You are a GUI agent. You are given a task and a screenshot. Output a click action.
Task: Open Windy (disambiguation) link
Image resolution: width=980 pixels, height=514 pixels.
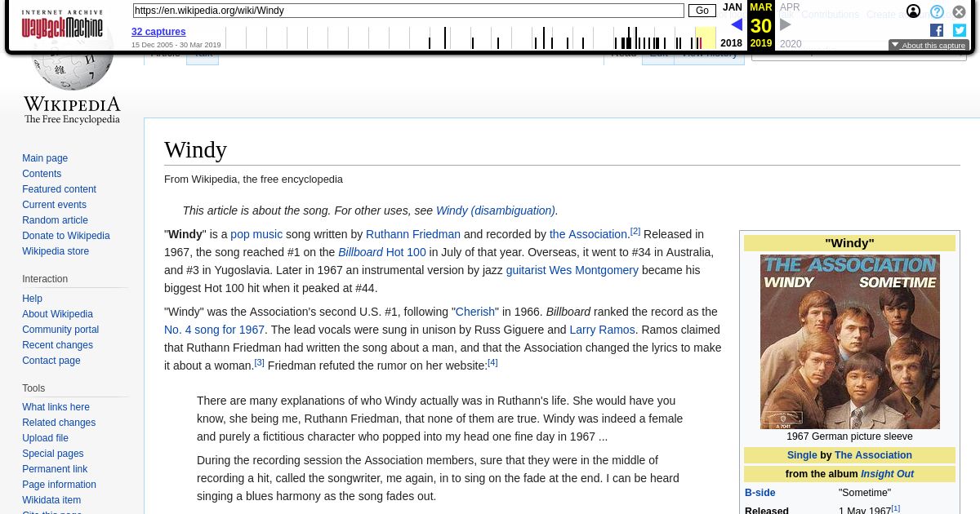[x=496, y=210]
